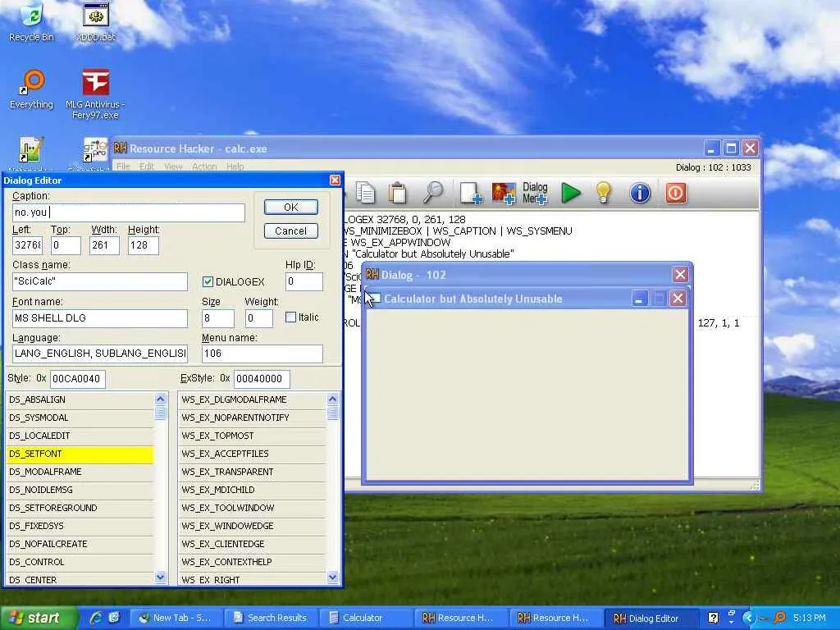
Task: Click the Internet Explorer quick launch icon
Action: click(x=97, y=618)
